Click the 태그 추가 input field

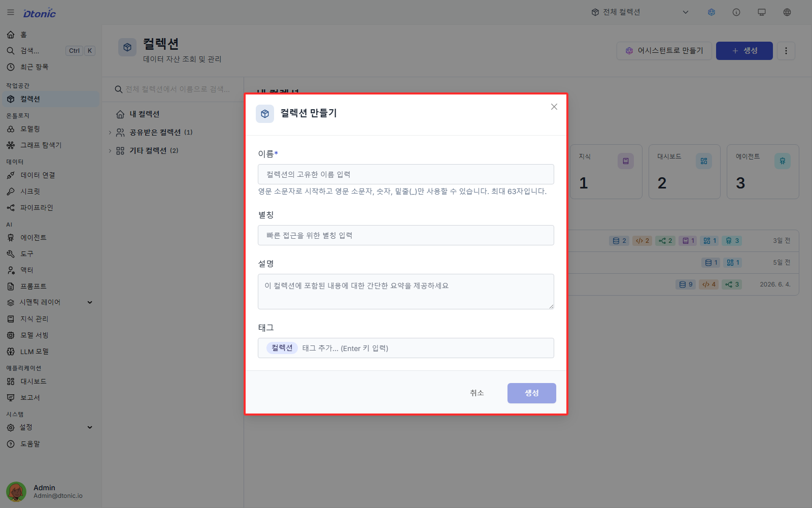(426, 348)
